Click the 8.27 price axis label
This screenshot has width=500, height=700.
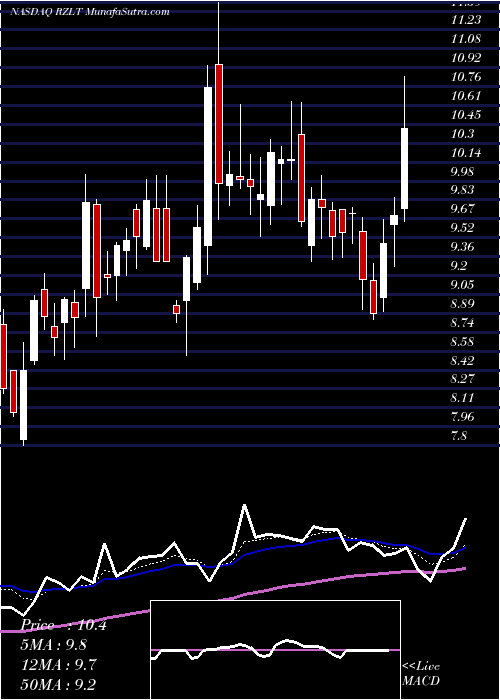464,379
